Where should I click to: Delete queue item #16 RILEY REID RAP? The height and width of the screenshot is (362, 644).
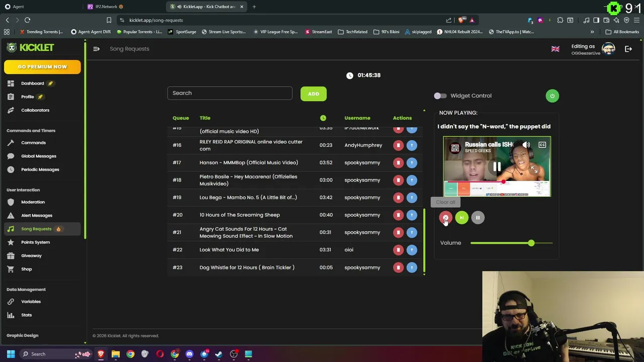(398, 145)
